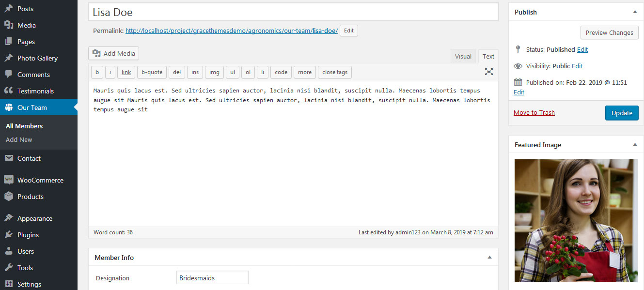Collapse the Publish panel
This screenshot has width=644, height=290.
[x=635, y=12]
